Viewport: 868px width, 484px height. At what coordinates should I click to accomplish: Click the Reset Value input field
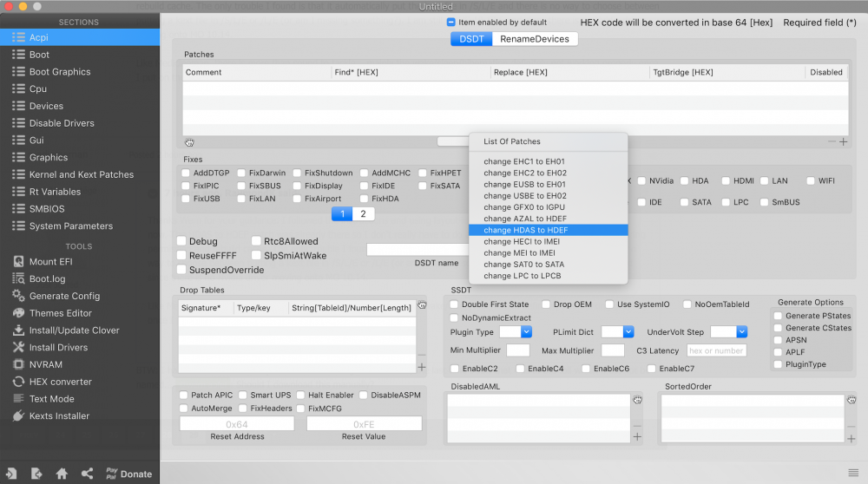(x=364, y=423)
